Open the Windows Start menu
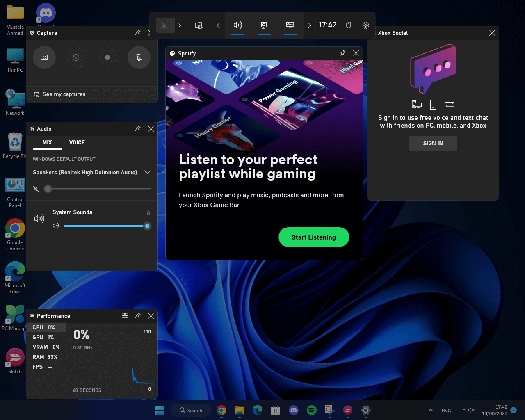525x420 pixels. pyautogui.click(x=160, y=410)
